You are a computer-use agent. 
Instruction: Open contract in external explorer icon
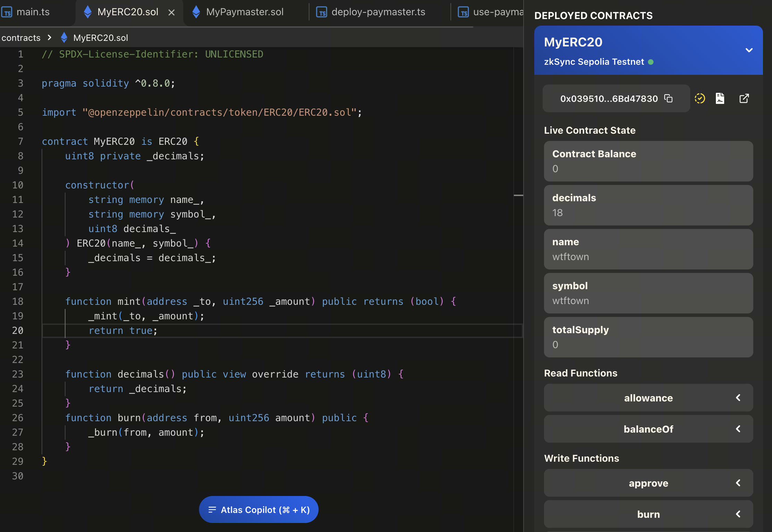(x=744, y=98)
